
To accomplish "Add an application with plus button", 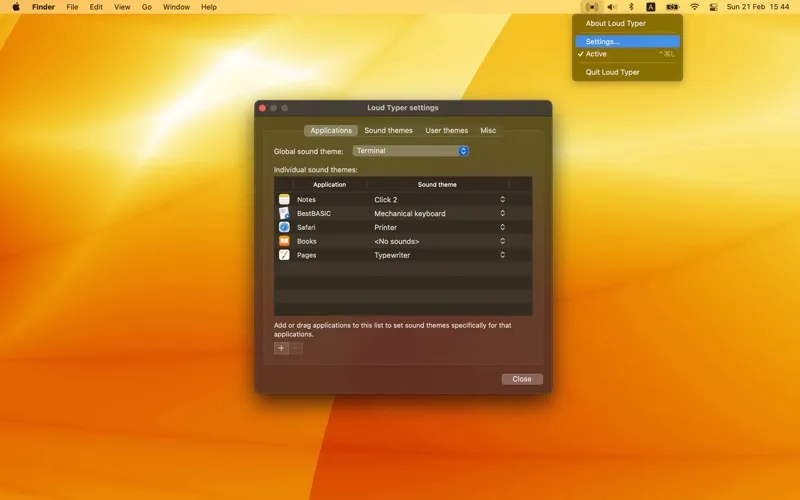I will 281,348.
